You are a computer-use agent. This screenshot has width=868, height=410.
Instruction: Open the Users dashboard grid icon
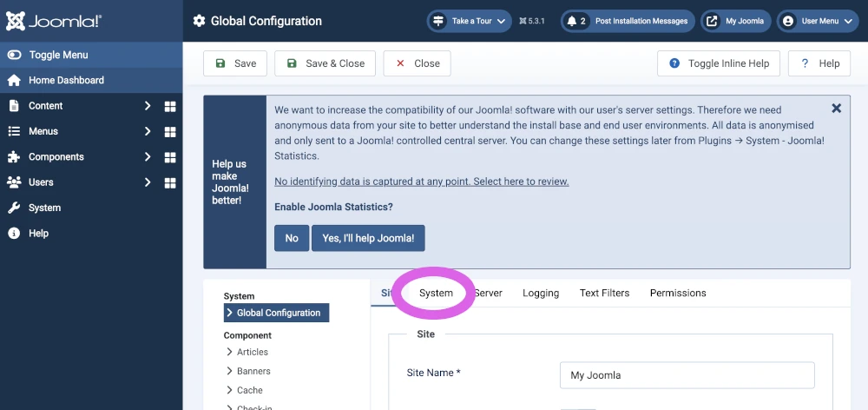tap(170, 182)
